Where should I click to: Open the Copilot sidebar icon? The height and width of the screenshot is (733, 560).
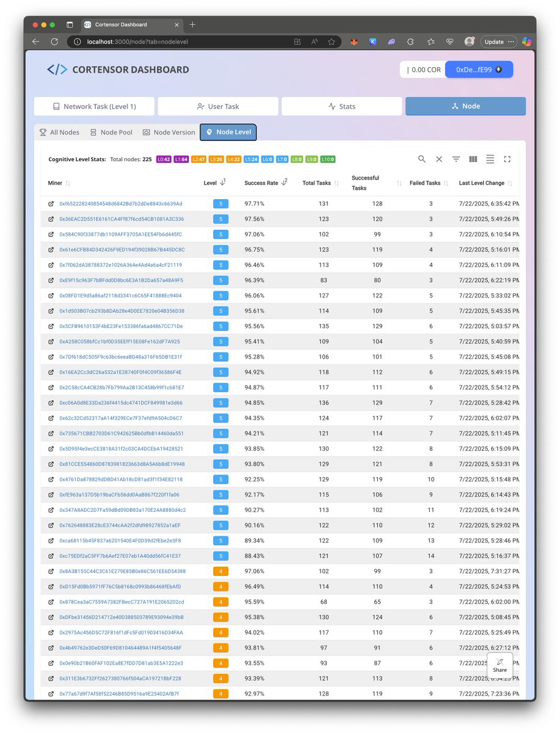(526, 42)
